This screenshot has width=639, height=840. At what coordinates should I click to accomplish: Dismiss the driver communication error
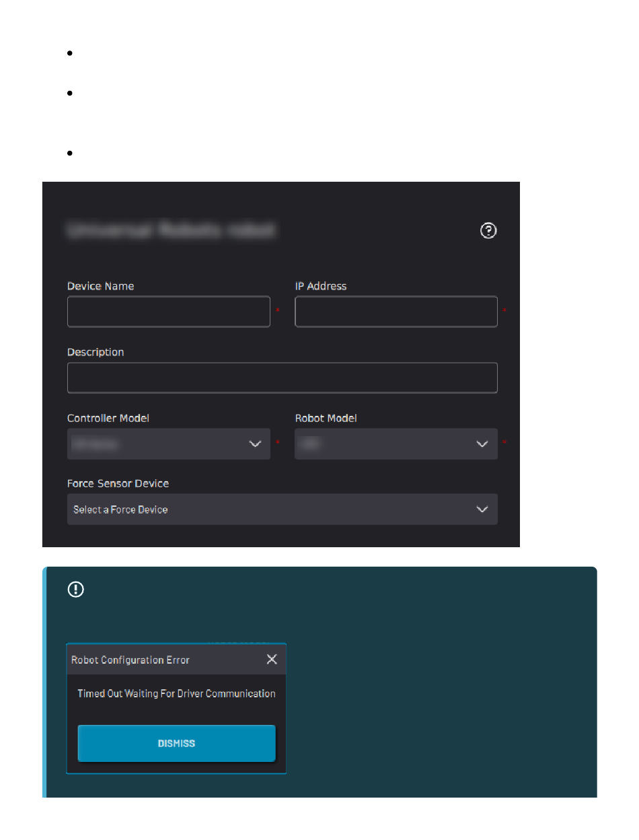pos(176,743)
